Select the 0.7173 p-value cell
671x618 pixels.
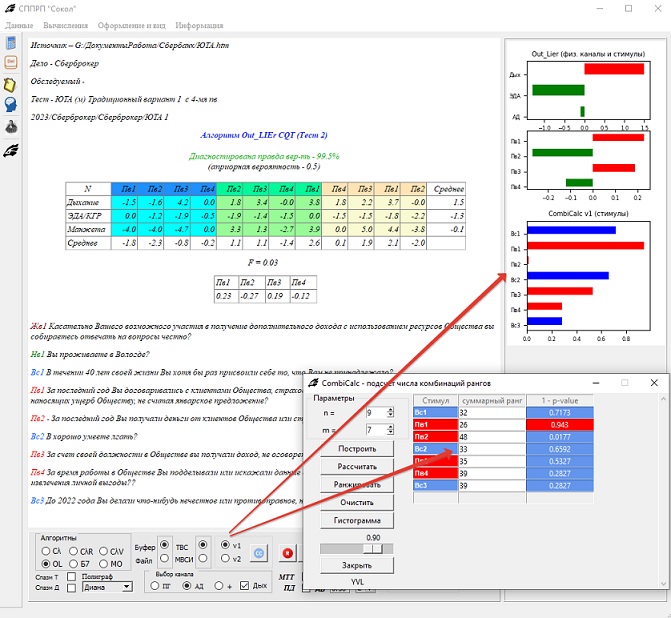coord(560,413)
